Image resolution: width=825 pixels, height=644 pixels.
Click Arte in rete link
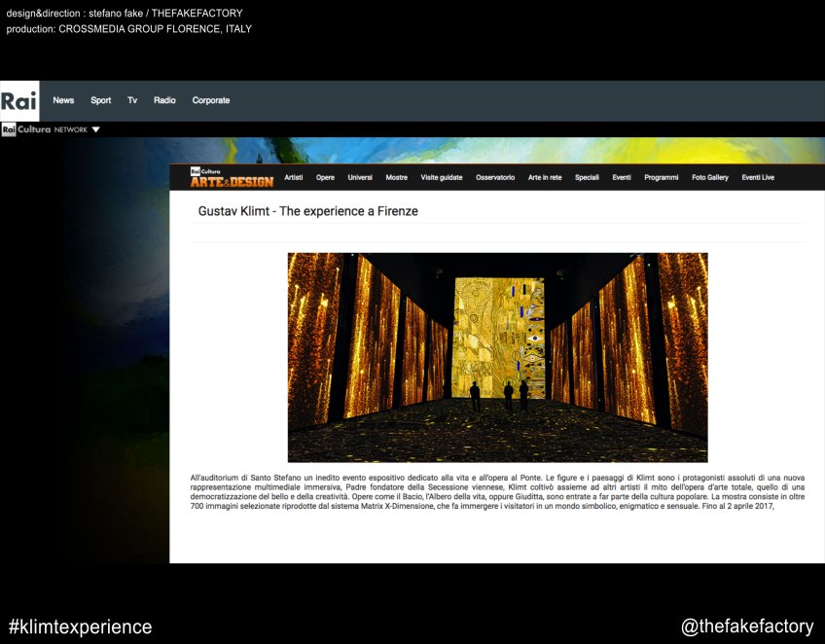545,178
